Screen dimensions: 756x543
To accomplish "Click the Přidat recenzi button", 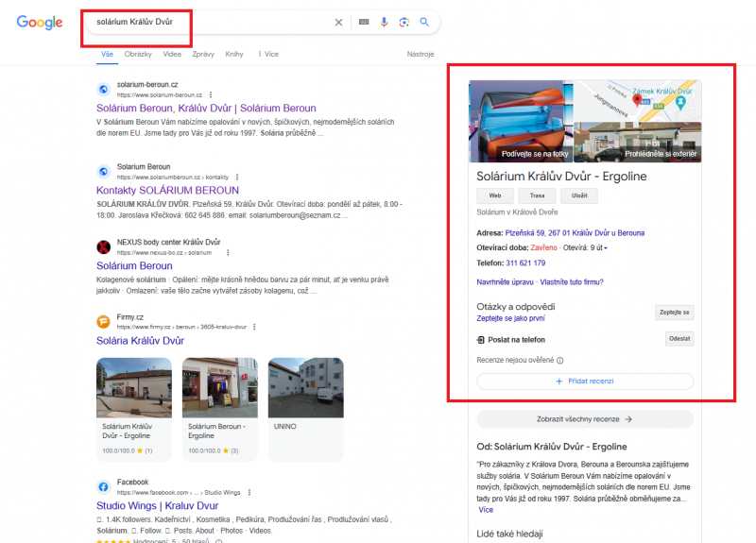I will 585,382.
